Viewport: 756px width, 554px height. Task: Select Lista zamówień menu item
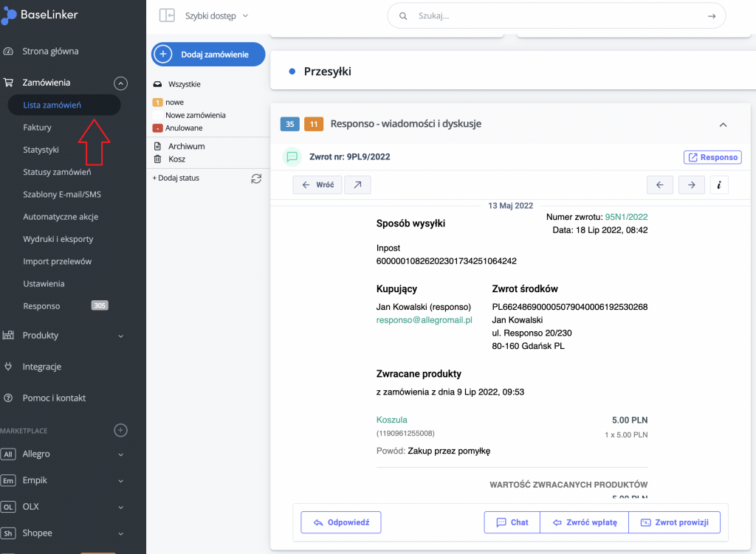click(52, 105)
